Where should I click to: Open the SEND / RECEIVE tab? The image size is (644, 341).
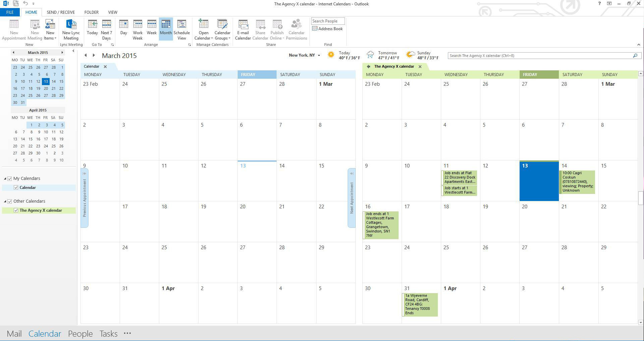[x=61, y=12]
